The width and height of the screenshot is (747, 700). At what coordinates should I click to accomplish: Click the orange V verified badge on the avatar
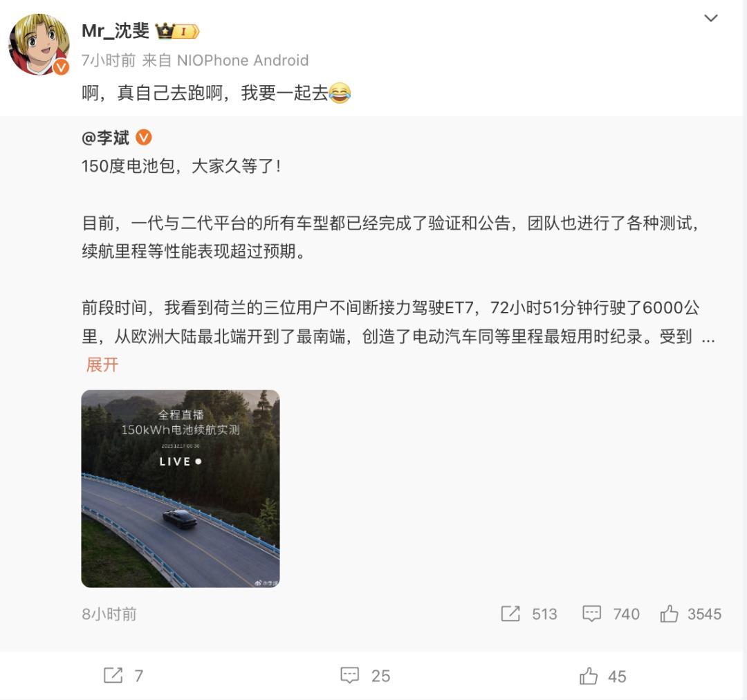tap(61, 67)
